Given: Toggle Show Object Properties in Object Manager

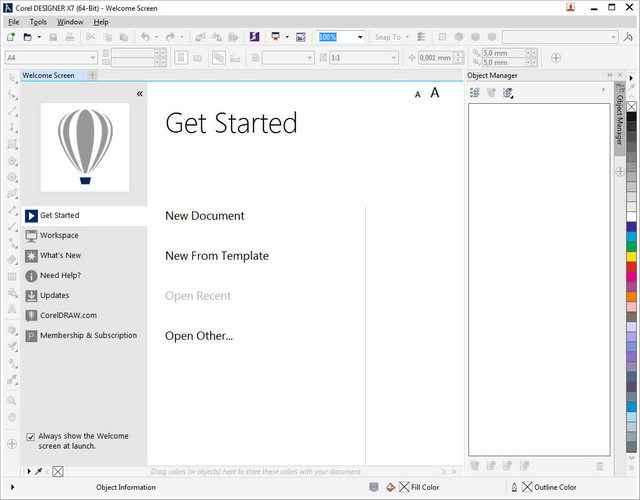Looking at the screenshot, I should coord(475,93).
